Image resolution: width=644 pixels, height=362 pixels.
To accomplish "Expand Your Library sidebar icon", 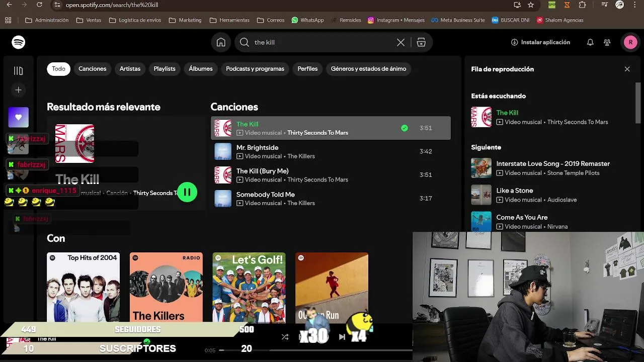I will [x=19, y=71].
